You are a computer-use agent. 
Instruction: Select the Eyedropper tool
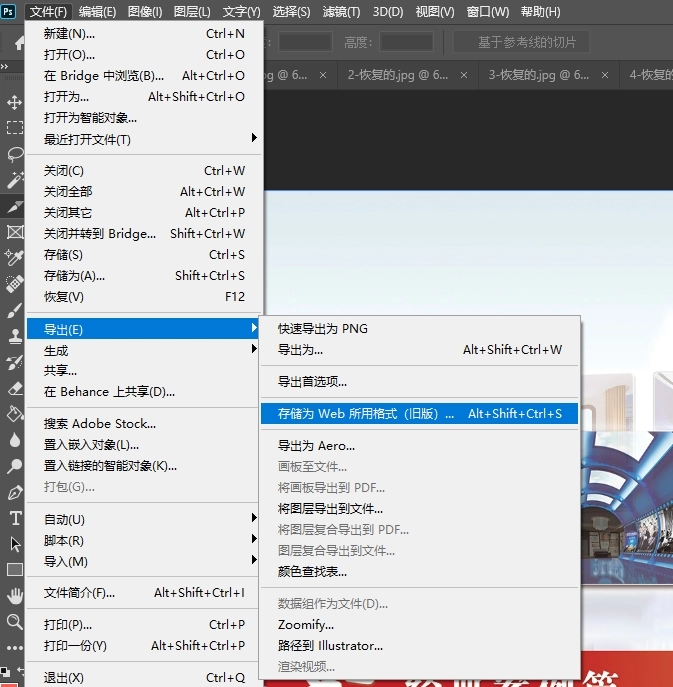click(14, 258)
